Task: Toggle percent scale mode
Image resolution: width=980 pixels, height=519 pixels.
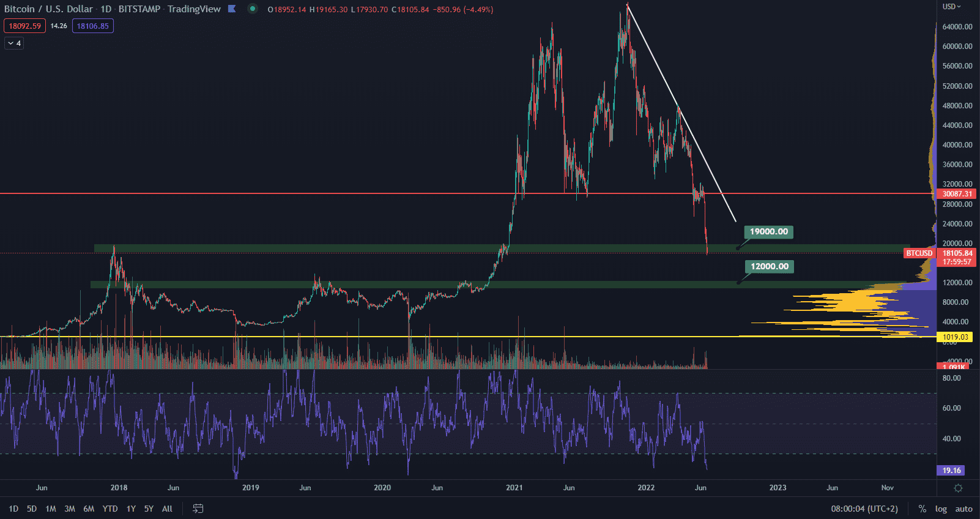Action: point(922,509)
